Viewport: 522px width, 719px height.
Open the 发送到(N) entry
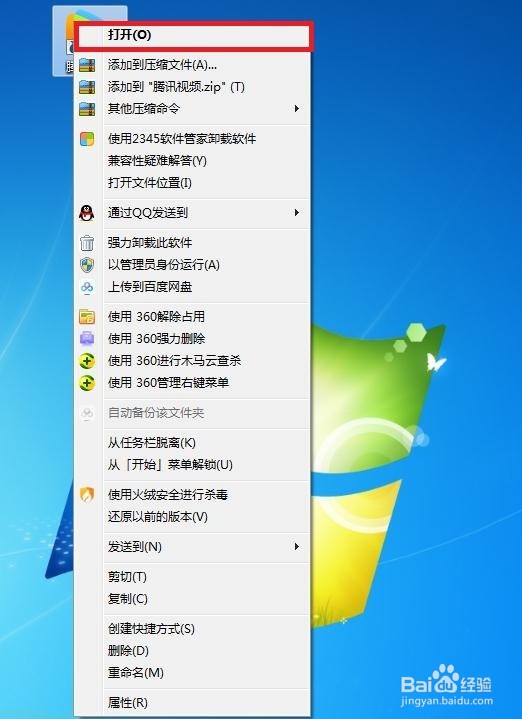pyautogui.click(x=194, y=547)
